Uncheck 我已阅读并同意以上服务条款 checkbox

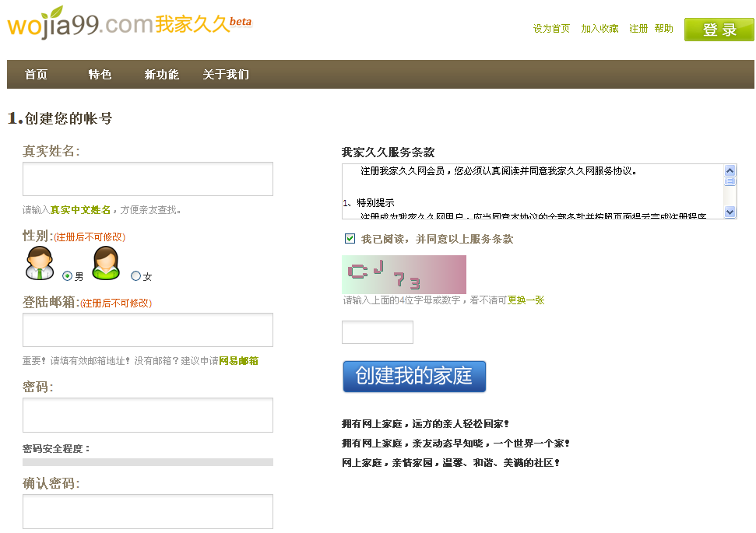click(x=350, y=239)
